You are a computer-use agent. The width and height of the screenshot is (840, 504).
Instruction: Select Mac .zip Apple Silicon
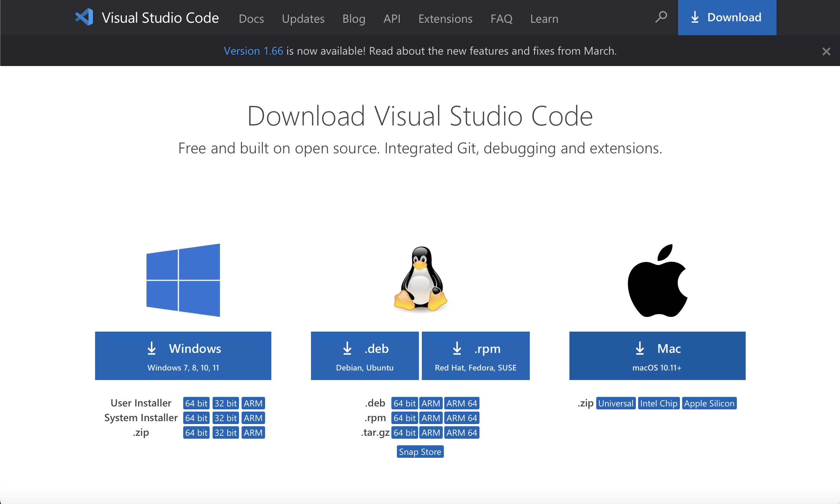tap(709, 403)
